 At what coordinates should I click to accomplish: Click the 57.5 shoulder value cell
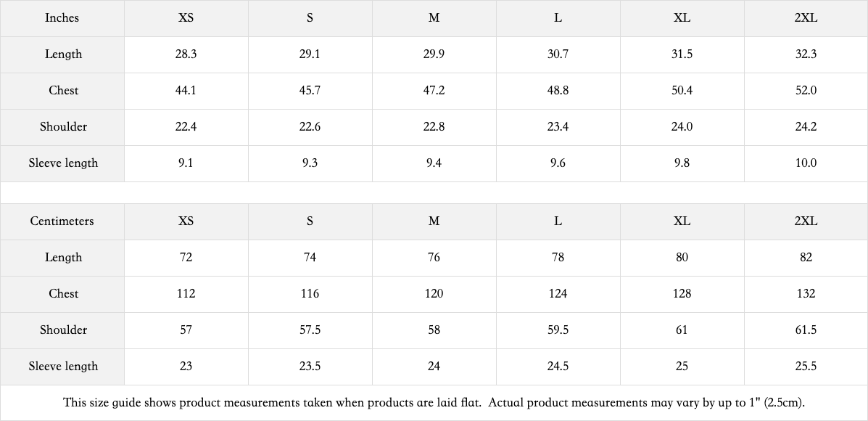click(x=310, y=330)
